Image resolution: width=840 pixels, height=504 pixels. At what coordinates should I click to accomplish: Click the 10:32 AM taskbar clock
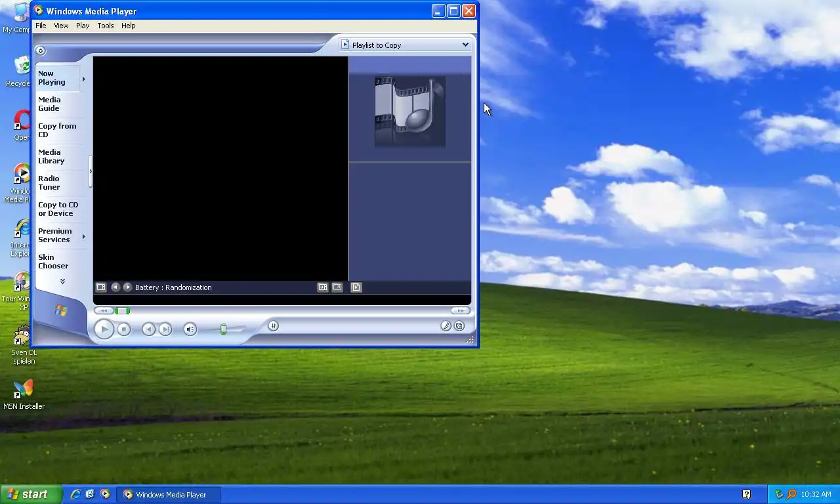(816, 494)
